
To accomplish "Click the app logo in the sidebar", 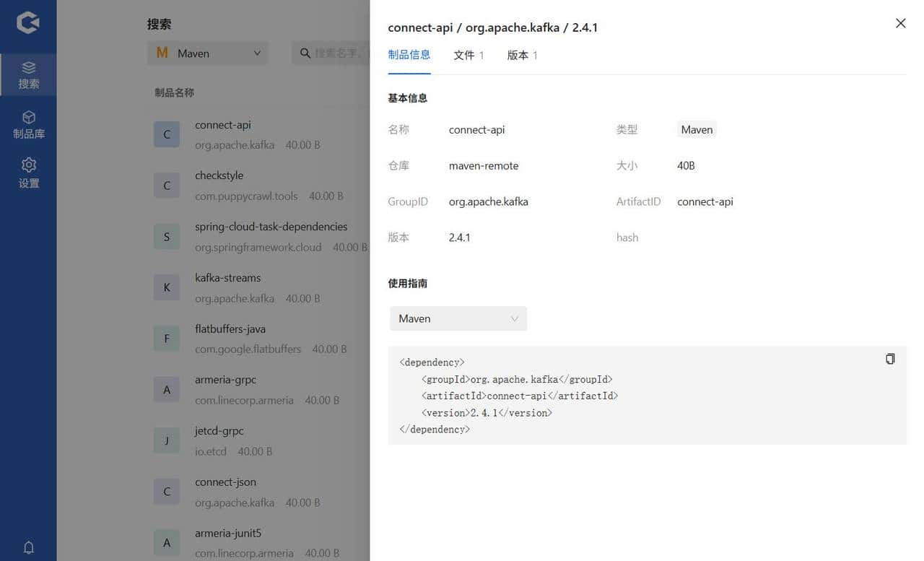I will 28,22.
